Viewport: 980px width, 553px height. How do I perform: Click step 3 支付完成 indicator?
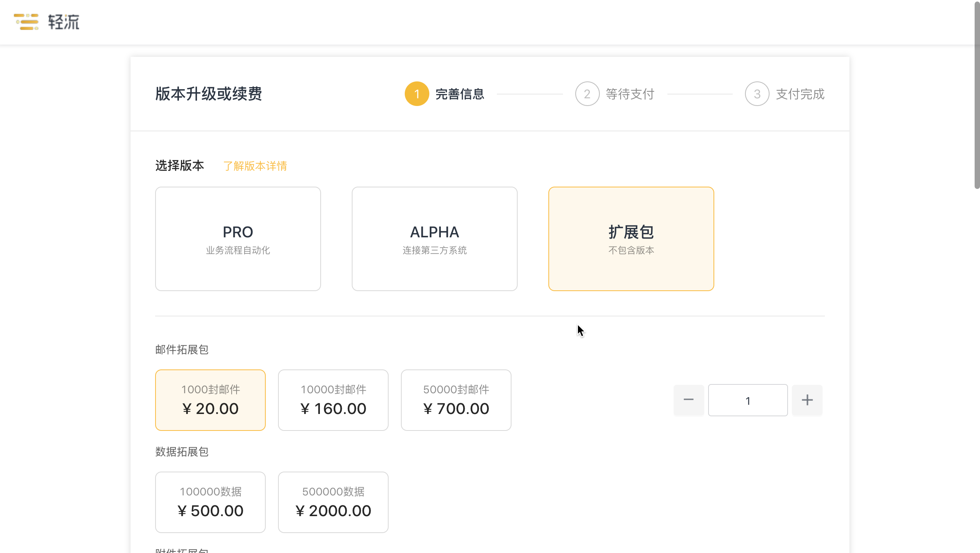(785, 94)
